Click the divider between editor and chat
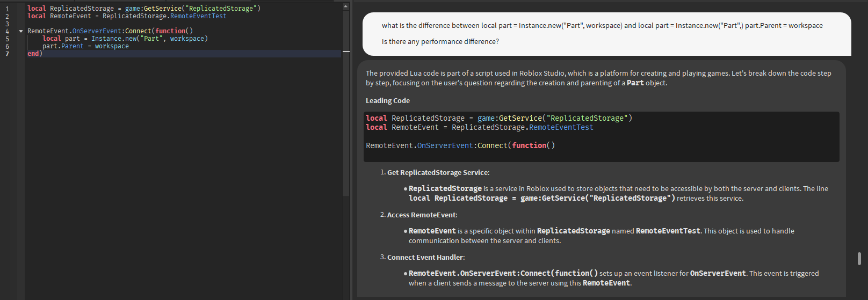The image size is (868, 300). [x=352, y=150]
